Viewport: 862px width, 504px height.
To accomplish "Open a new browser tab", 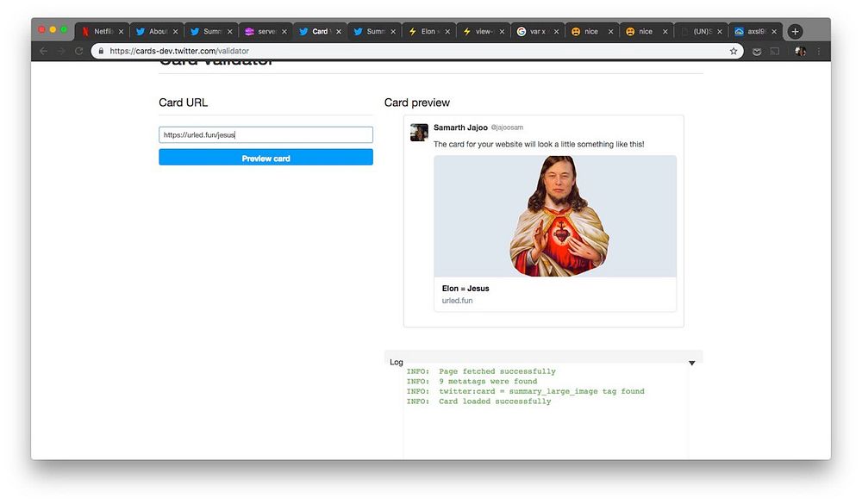I will click(795, 31).
